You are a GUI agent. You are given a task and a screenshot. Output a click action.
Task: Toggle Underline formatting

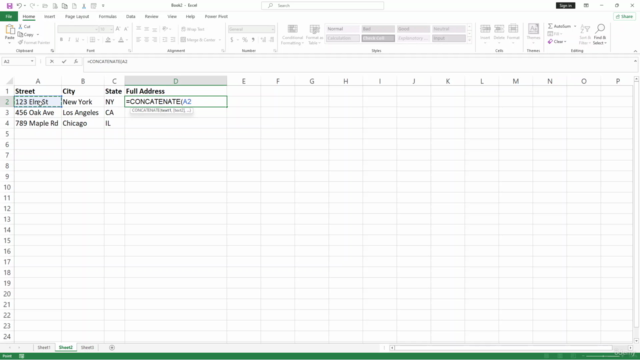point(77,40)
